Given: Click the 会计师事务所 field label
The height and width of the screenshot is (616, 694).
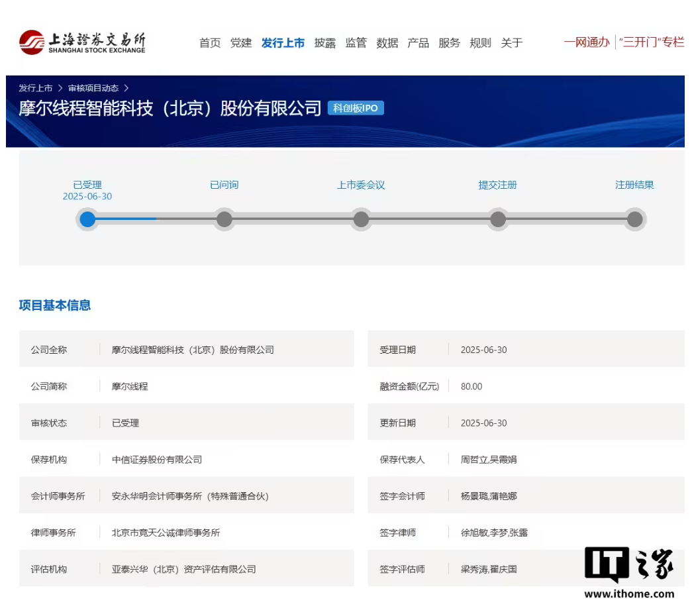Looking at the screenshot, I should (x=58, y=496).
